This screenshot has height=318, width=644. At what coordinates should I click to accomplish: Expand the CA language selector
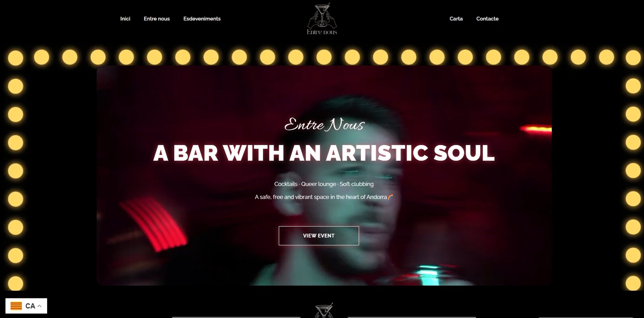tap(26, 306)
